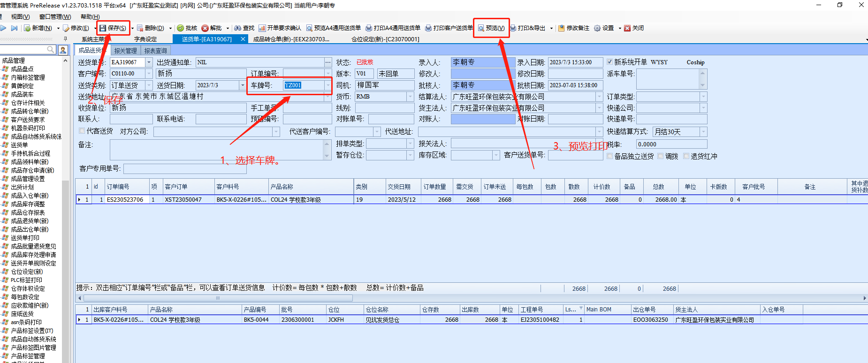868x363 pixels.
Task: Click the 产品名称 column header in the order grid
Action: 311,187
